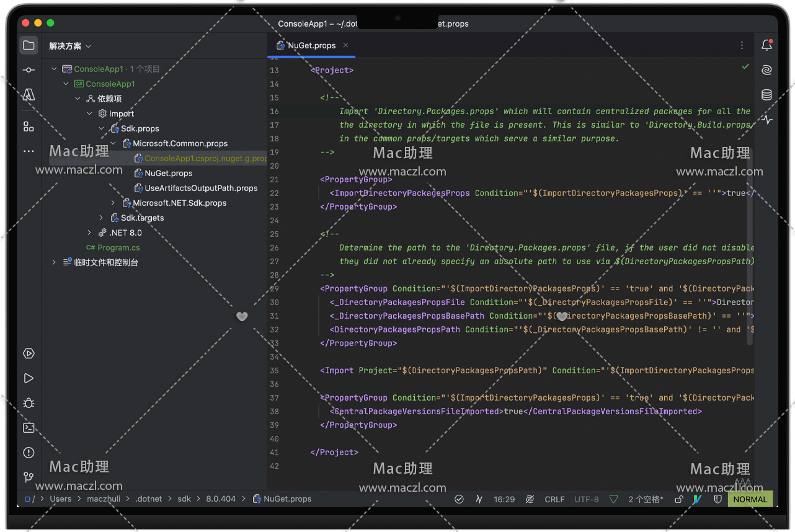Image resolution: width=795 pixels, height=532 pixels.
Task: Open the Database tool window icon
Action: [x=766, y=95]
